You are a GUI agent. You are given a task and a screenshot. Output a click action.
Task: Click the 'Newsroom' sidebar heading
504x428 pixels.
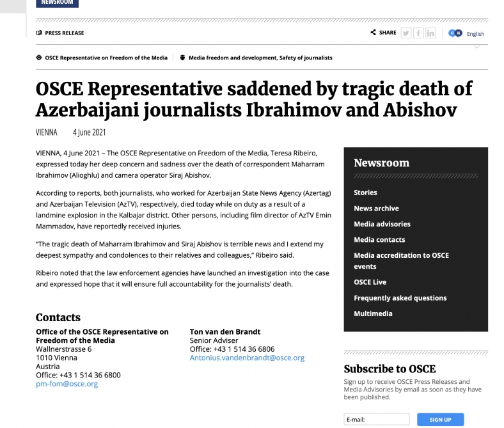click(x=382, y=163)
